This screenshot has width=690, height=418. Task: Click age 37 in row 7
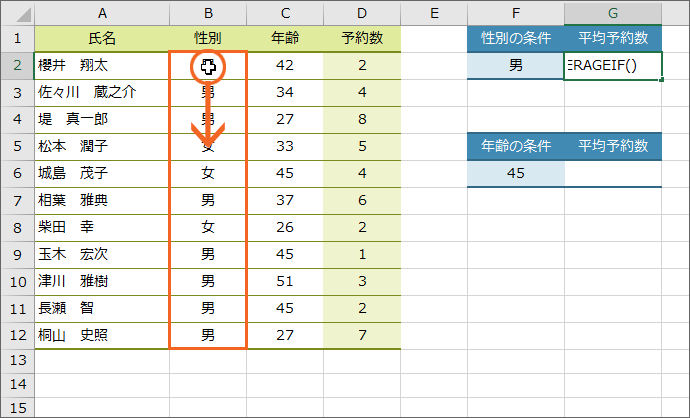[x=285, y=201]
